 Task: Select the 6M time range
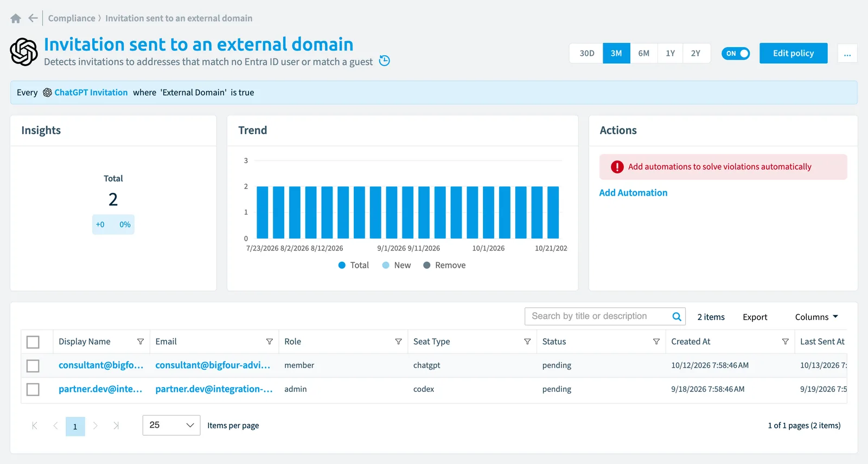[644, 53]
